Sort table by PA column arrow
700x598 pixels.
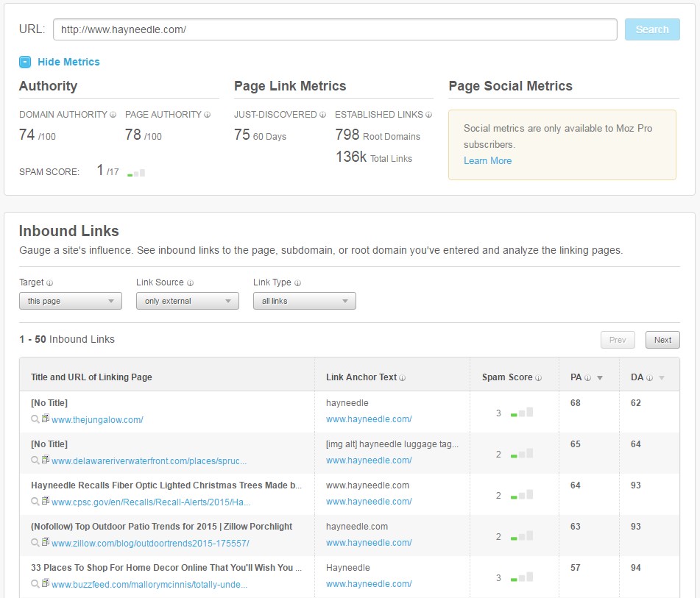(x=599, y=378)
